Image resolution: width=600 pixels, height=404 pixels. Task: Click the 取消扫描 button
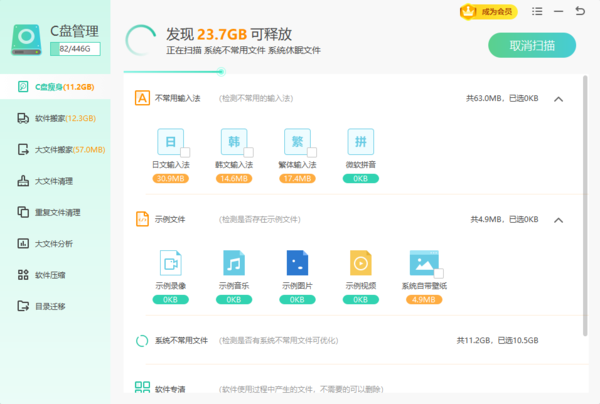[532, 46]
